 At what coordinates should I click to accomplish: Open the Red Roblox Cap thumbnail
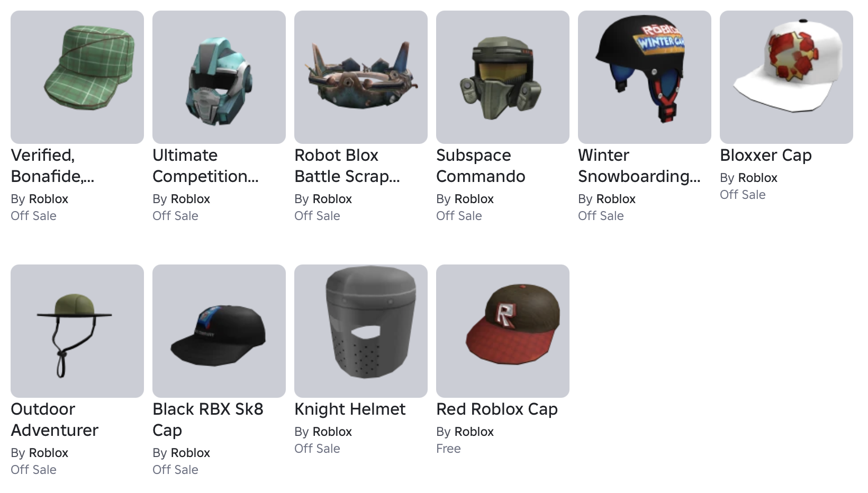503,331
